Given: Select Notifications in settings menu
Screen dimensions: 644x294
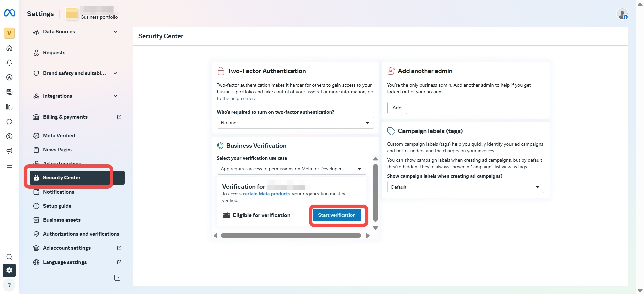Looking at the screenshot, I should click(59, 192).
